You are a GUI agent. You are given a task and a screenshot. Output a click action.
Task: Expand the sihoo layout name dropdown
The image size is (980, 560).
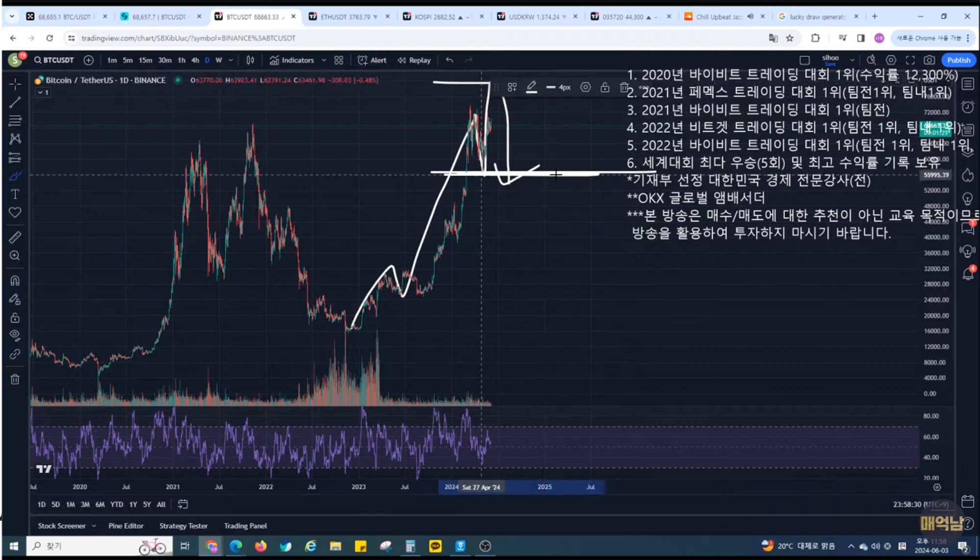(853, 60)
